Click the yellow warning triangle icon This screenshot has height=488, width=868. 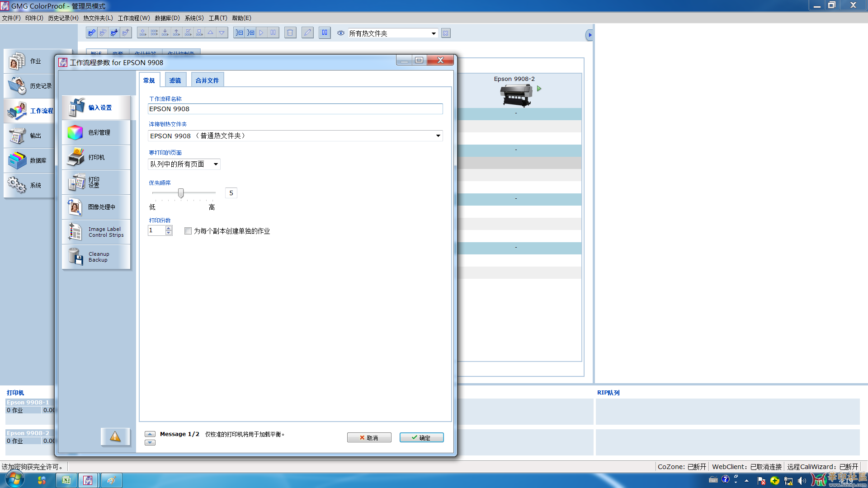click(115, 436)
